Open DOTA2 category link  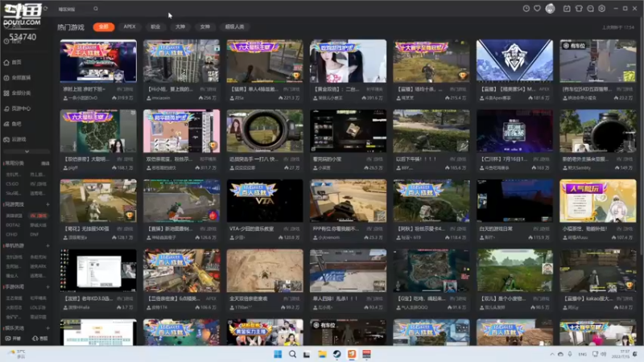(x=13, y=225)
